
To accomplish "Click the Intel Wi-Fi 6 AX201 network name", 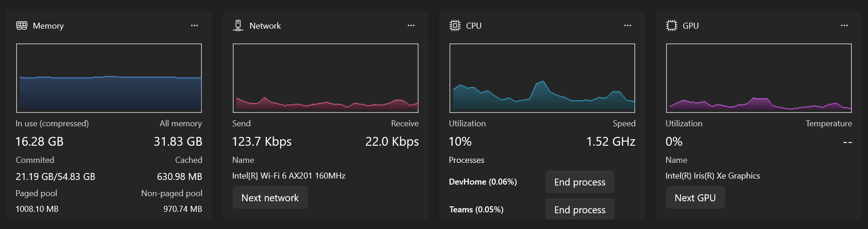I will (x=289, y=176).
